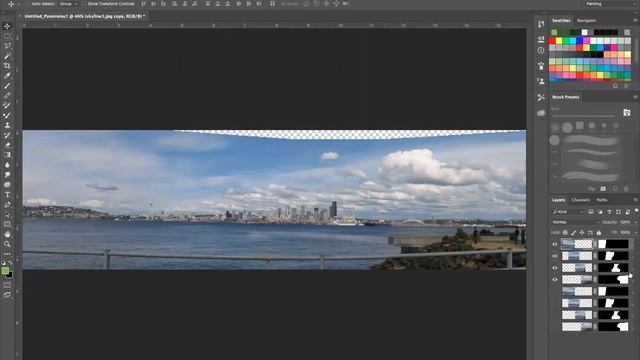
Task: Switch to the Swatches tab
Action: (x=561, y=20)
